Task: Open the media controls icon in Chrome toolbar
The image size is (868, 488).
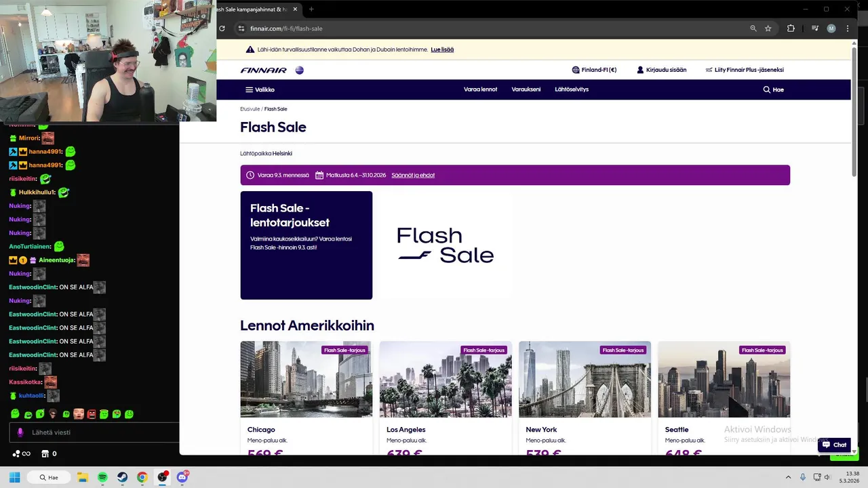Action: (x=815, y=28)
